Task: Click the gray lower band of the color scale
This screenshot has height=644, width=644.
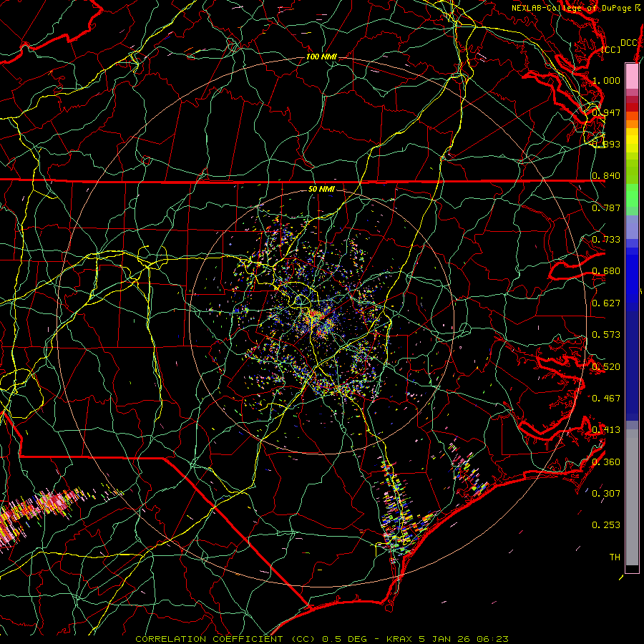Action: (632, 497)
